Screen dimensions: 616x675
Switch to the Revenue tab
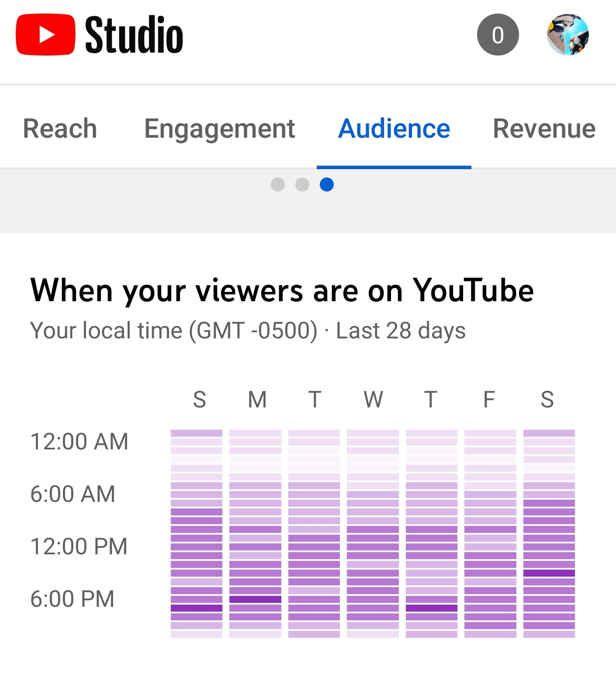tap(544, 129)
